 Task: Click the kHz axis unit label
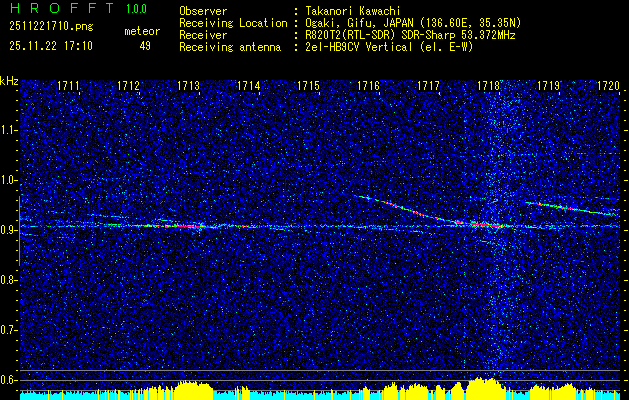9,82
